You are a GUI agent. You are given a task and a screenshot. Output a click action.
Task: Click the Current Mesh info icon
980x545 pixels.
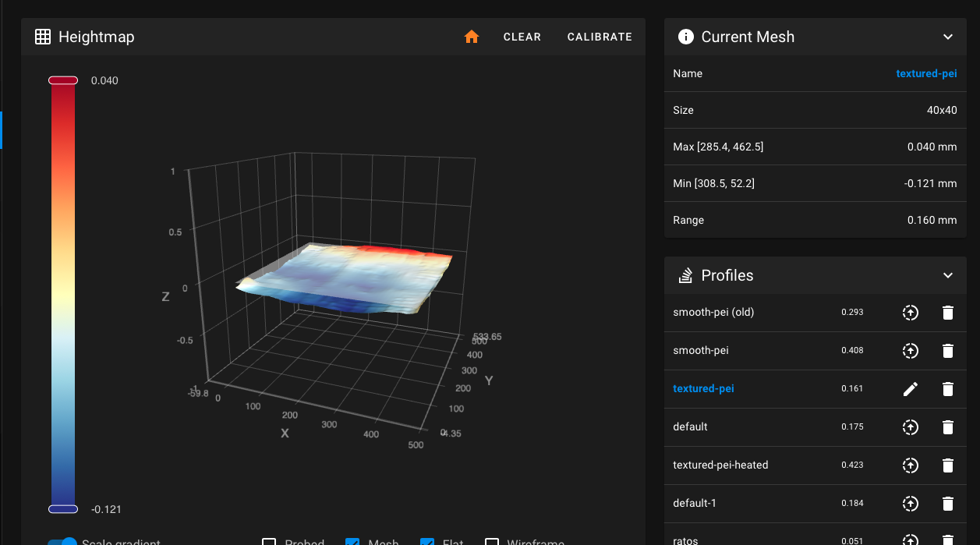coord(686,37)
